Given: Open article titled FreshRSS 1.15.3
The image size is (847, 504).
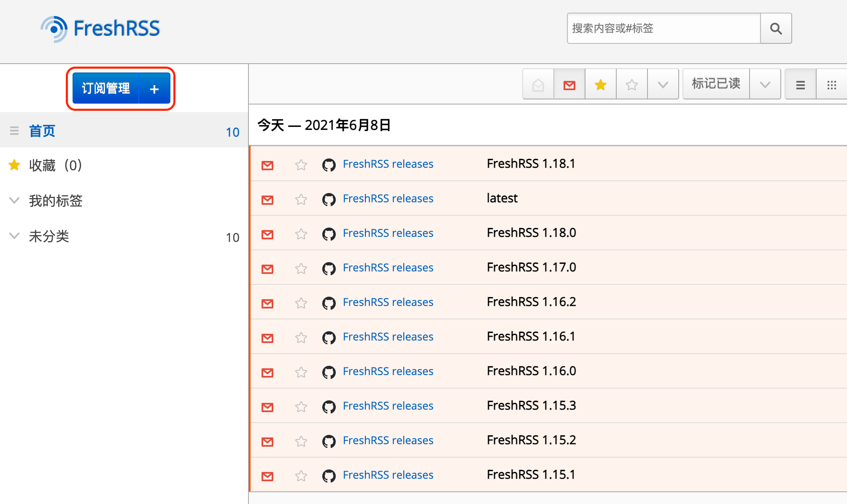Looking at the screenshot, I should 531,405.
